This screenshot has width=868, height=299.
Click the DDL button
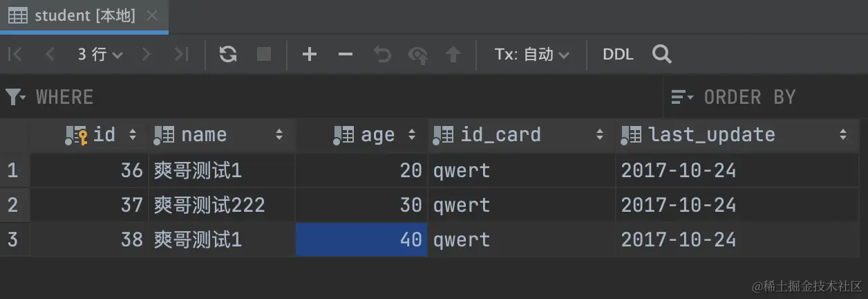[618, 55]
